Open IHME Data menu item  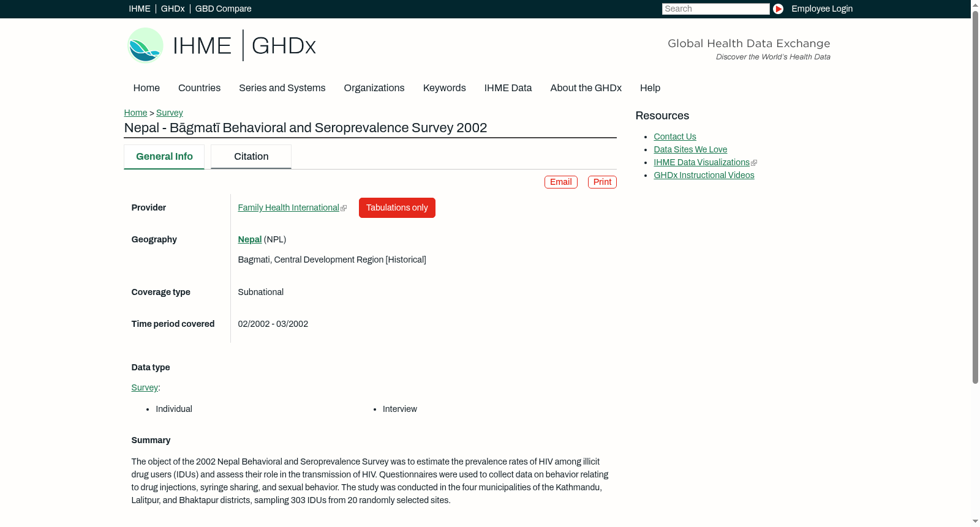point(508,88)
